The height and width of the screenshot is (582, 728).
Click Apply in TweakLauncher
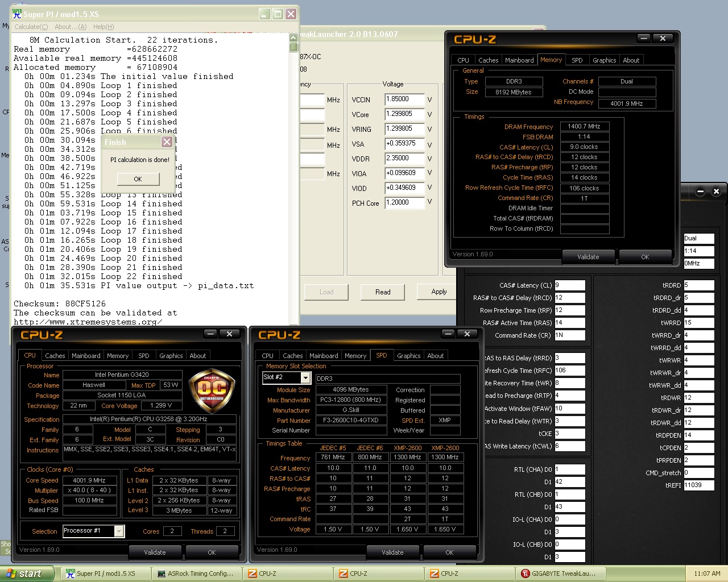[x=439, y=292]
